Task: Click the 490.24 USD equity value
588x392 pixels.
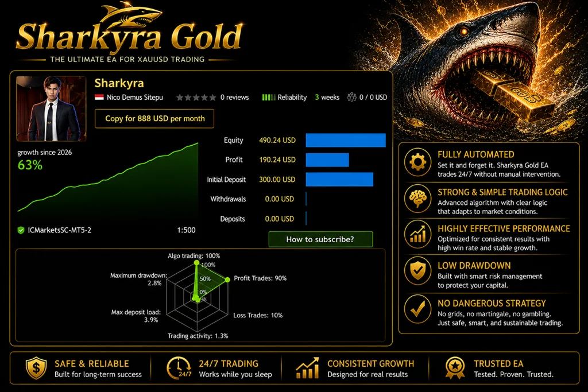Action: [277, 140]
